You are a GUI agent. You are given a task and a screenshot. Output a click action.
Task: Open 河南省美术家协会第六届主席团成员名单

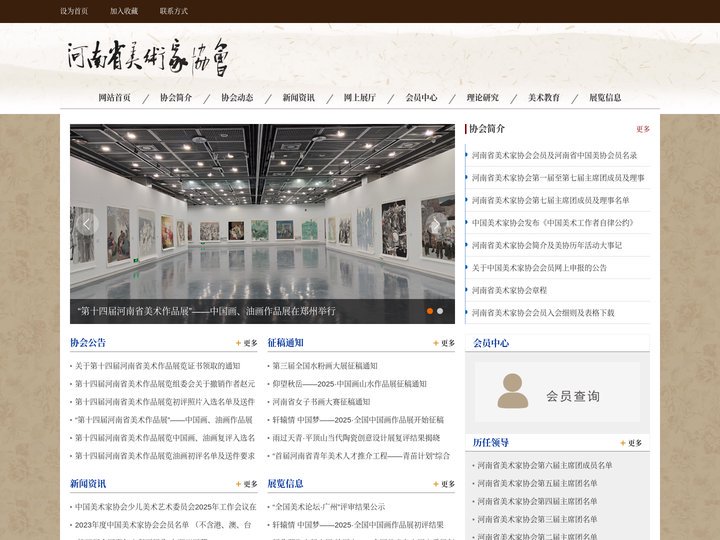point(545,466)
